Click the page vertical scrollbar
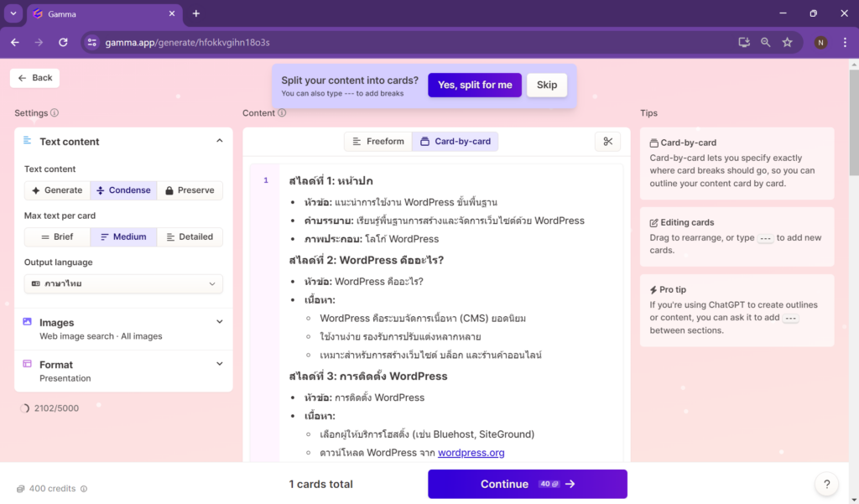This screenshot has height=504, width=859. click(854, 121)
